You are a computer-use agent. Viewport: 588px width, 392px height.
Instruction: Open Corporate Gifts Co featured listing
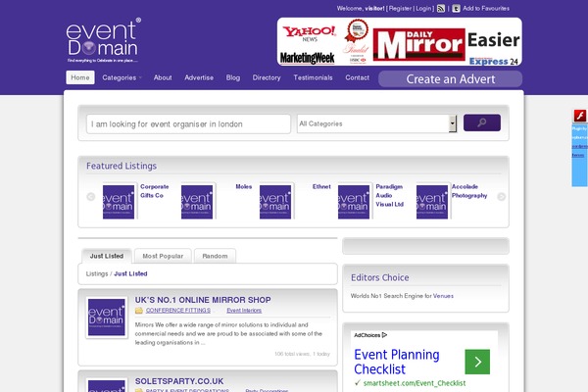[155, 191]
